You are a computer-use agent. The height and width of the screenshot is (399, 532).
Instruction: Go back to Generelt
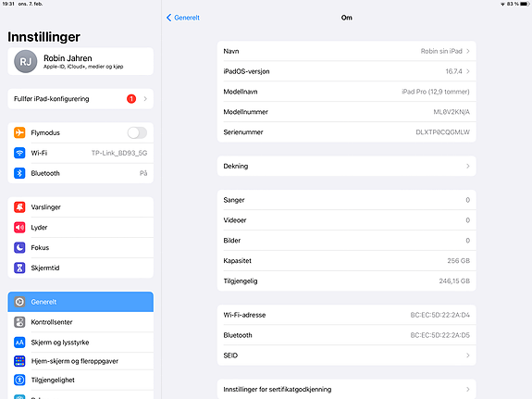(183, 18)
